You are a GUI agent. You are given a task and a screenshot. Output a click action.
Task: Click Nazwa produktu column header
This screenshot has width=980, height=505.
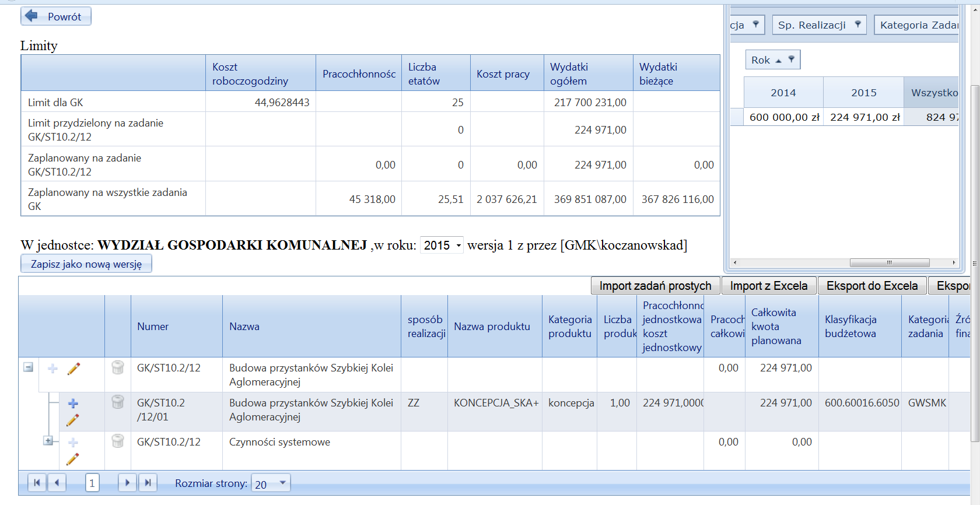coord(495,327)
